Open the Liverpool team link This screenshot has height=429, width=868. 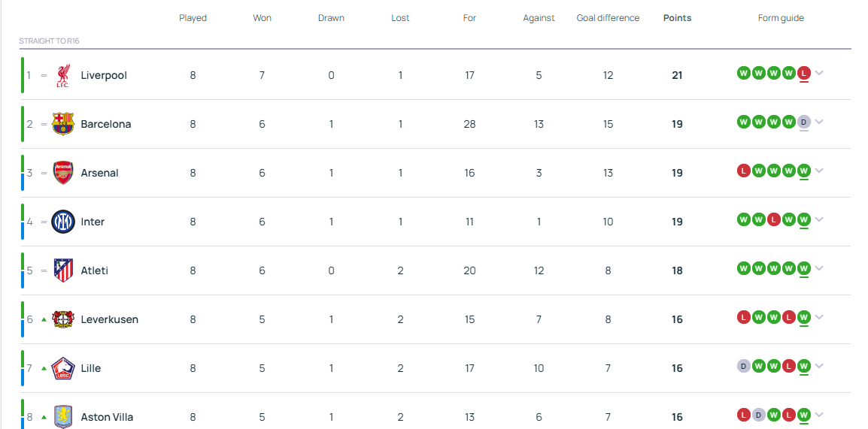pyautogui.click(x=104, y=75)
